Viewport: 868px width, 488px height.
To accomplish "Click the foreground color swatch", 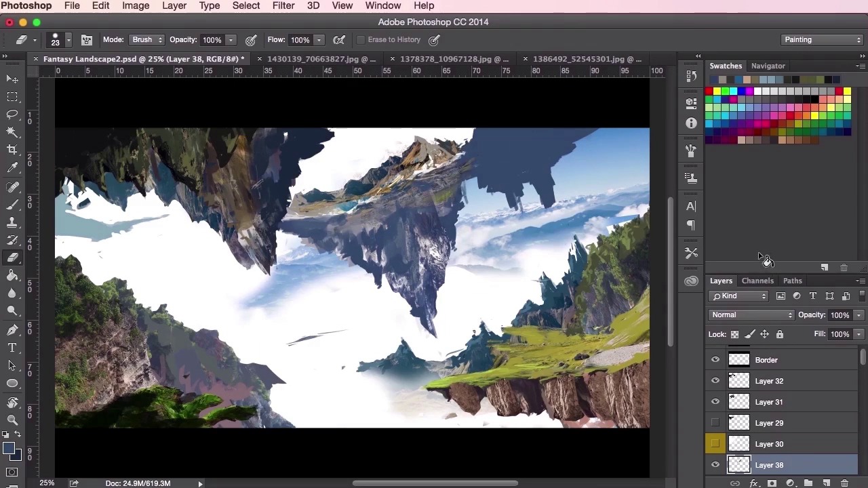I will coord(8,448).
